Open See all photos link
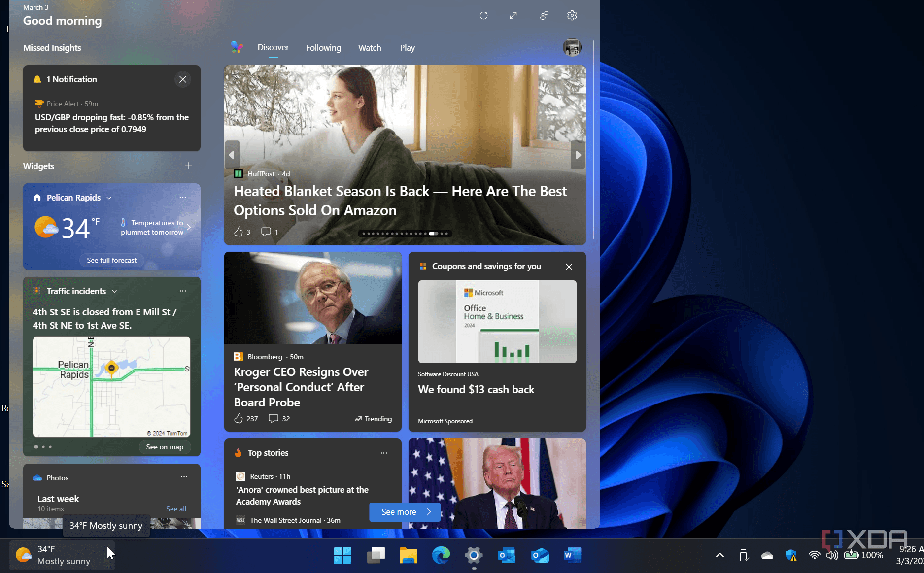This screenshot has width=924, height=573. (x=176, y=509)
